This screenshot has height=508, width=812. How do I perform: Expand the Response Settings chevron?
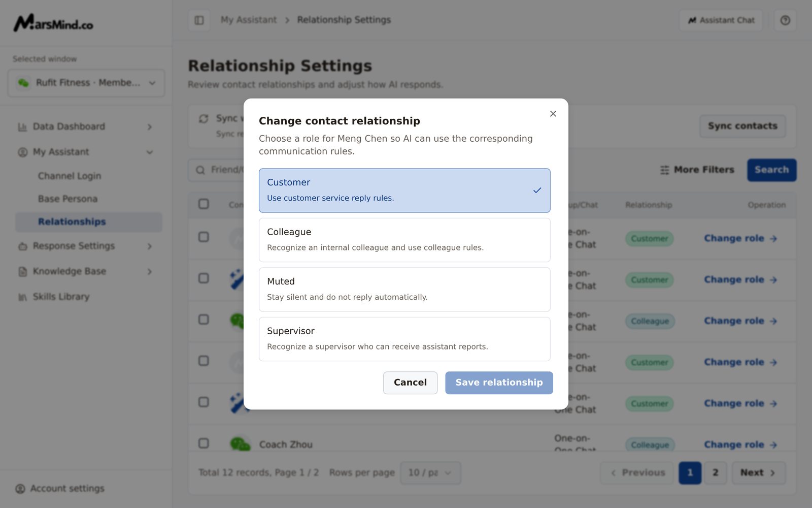click(x=150, y=246)
